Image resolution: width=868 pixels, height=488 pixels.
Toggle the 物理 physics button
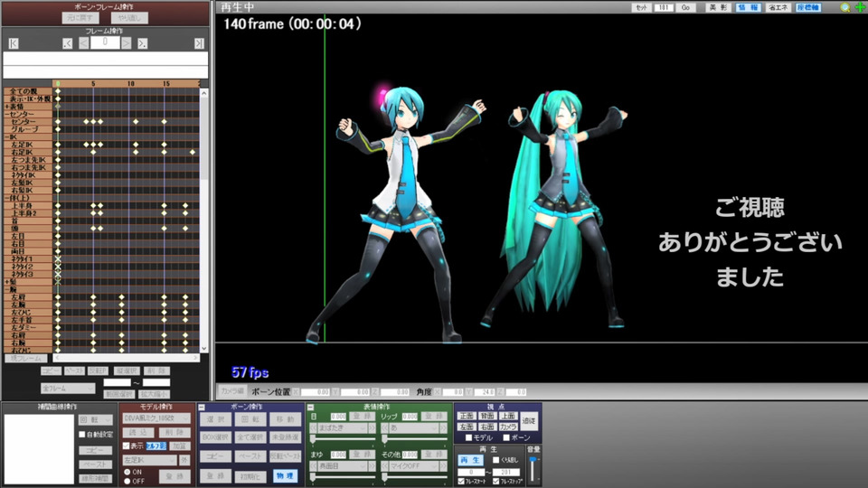pos(285,476)
